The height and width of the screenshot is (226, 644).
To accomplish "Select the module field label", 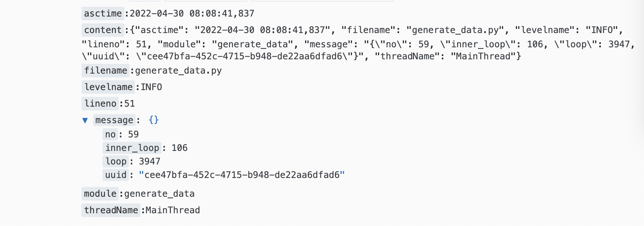I will click(x=100, y=194).
